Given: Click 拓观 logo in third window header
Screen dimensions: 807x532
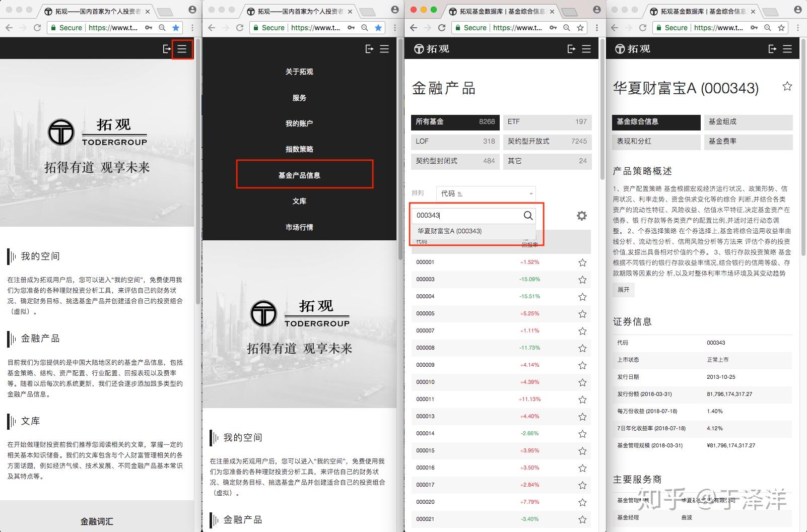Looking at the screenshot, I should 432,49.
